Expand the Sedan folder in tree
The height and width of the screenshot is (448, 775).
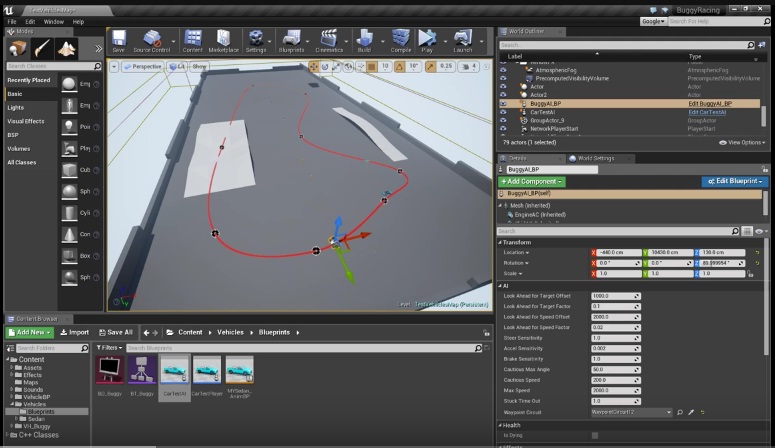(x=17, y=418)
